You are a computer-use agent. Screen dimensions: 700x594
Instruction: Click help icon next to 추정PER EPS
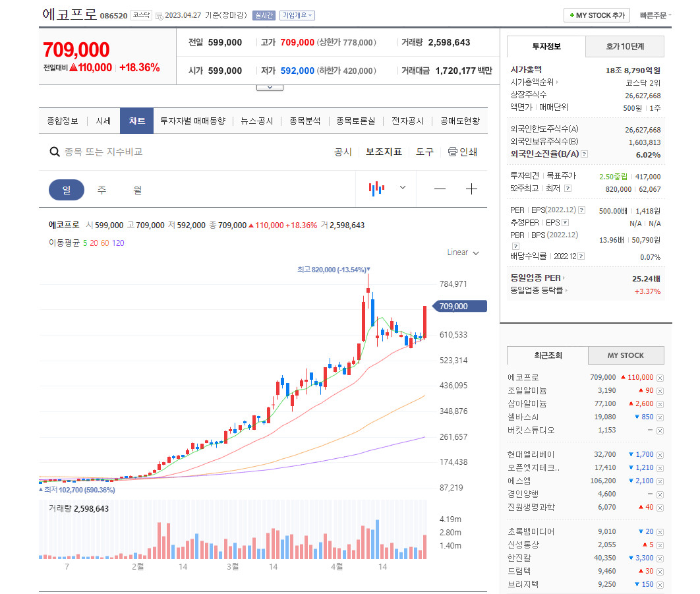[565, 222]
